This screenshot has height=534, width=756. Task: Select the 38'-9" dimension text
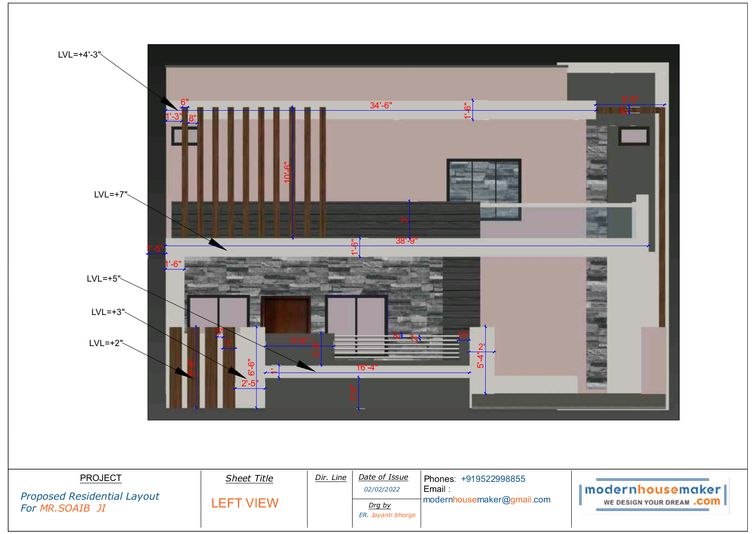[x=407, y=241]
